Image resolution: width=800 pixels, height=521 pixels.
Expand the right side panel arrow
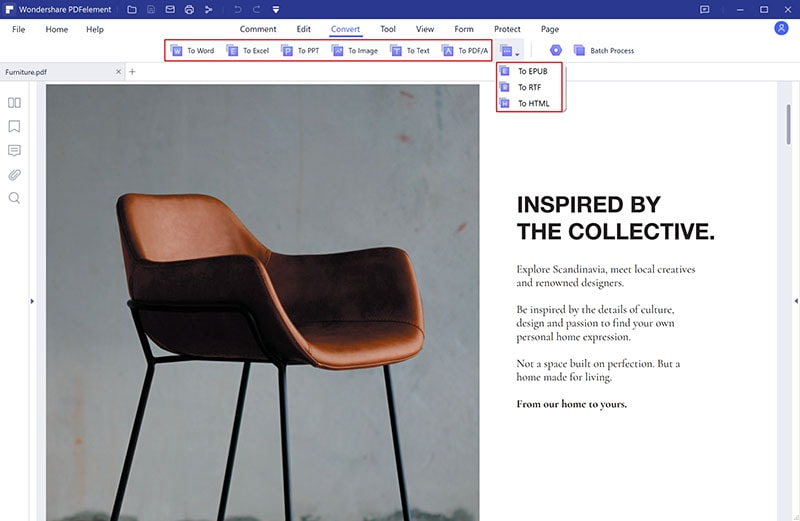click(x=795, y=301)
